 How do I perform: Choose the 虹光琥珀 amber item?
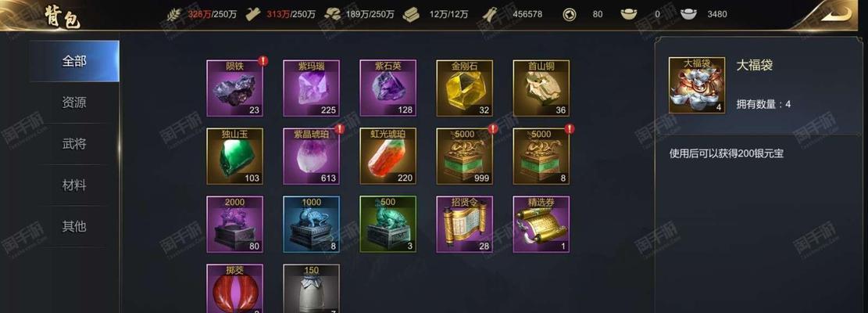coord(388,156)
